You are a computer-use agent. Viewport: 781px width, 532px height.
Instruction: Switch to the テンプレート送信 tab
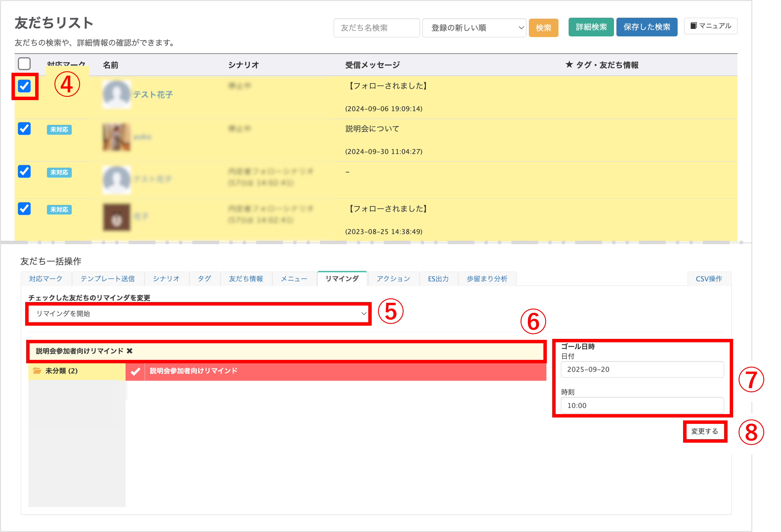tap(108, 279)
